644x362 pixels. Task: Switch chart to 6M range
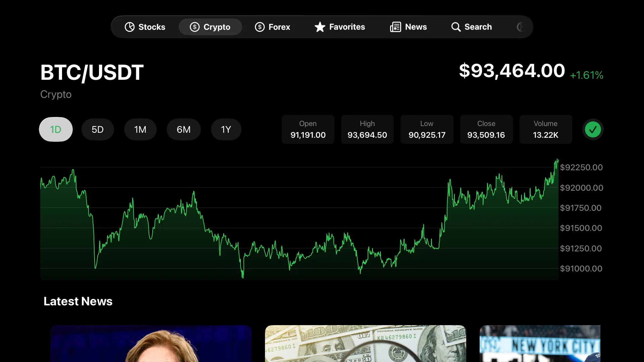184,129
